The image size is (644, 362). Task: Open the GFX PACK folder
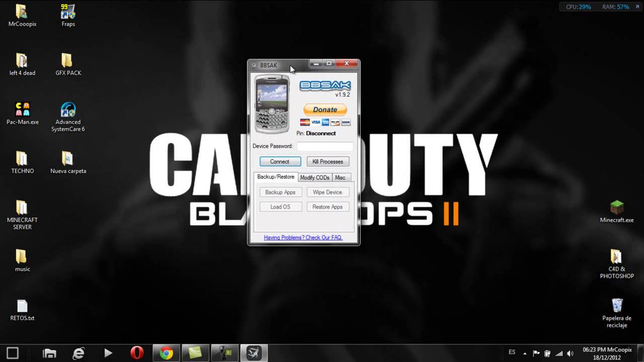click(68, 64)
